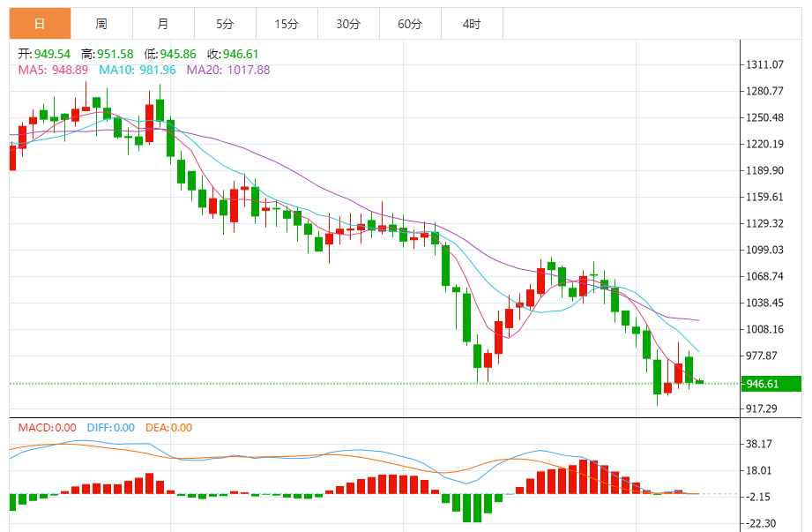Click the 1220.19 price axis label
The height and width of the screenshot is (532, 812).
[764, 144]
